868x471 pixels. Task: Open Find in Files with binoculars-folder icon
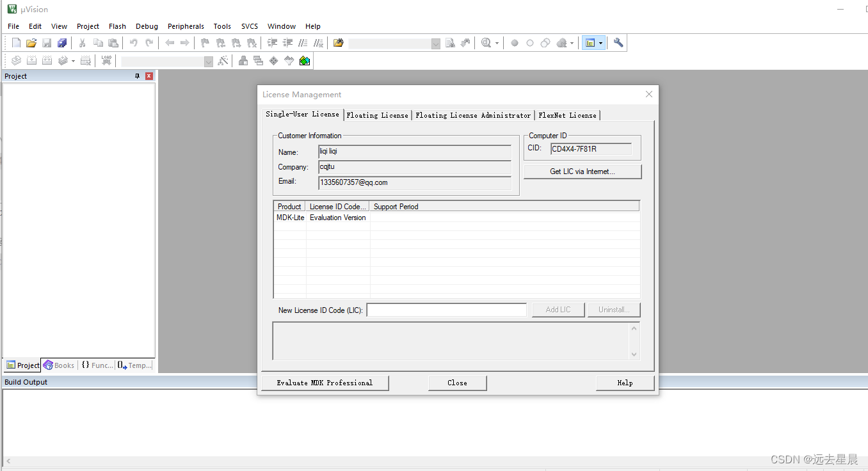coord(339,43)
